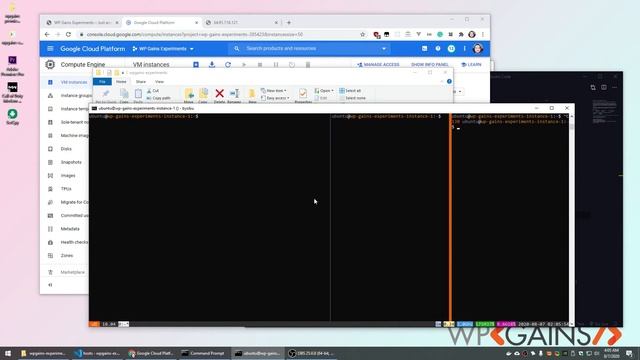Go back in the Chrome browser
640x360 pixels.
pos(47,35)
